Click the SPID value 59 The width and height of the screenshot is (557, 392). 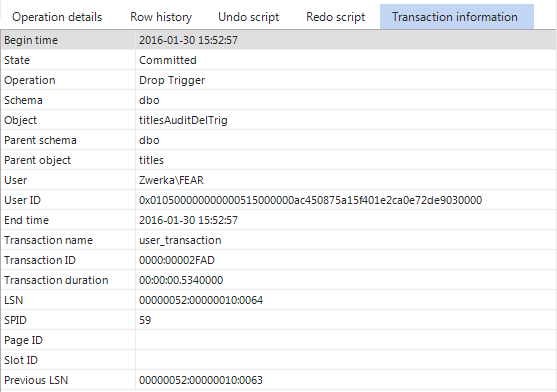point(145,320)
